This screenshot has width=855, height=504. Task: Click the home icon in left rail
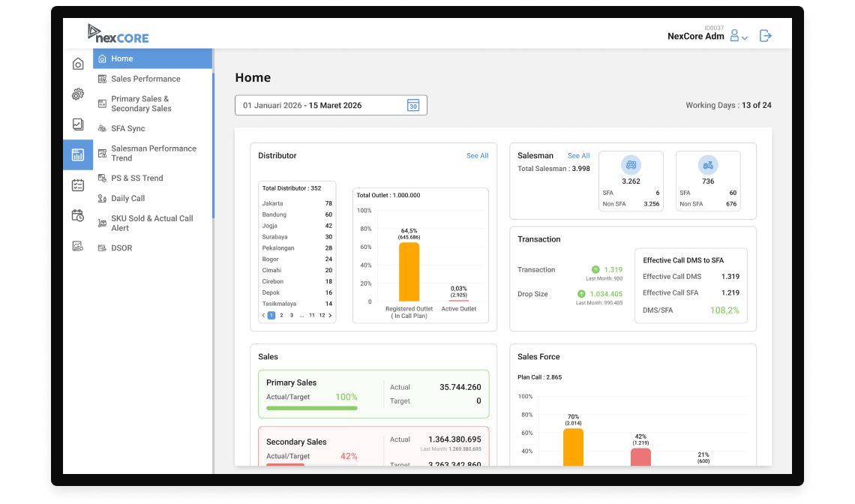78,64
